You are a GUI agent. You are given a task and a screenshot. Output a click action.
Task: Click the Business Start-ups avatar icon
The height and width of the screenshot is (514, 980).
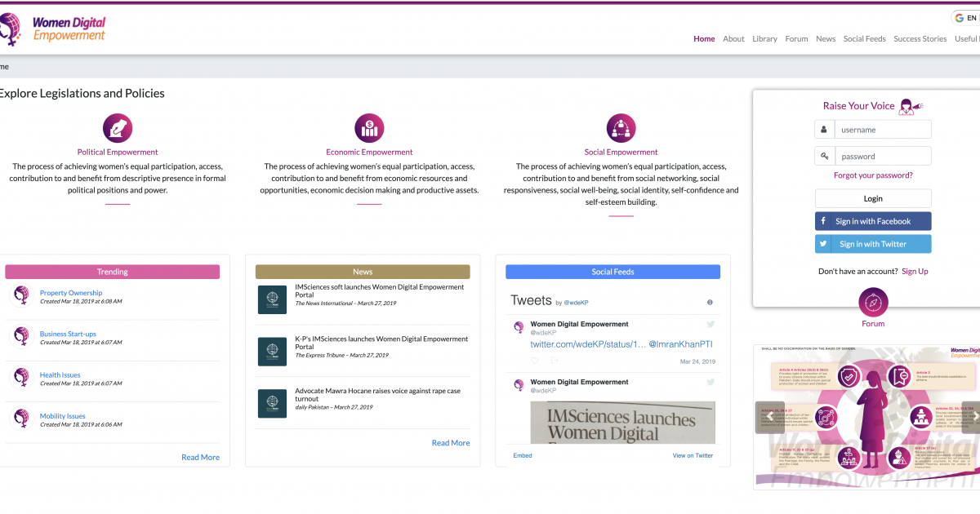click(20, 336)
